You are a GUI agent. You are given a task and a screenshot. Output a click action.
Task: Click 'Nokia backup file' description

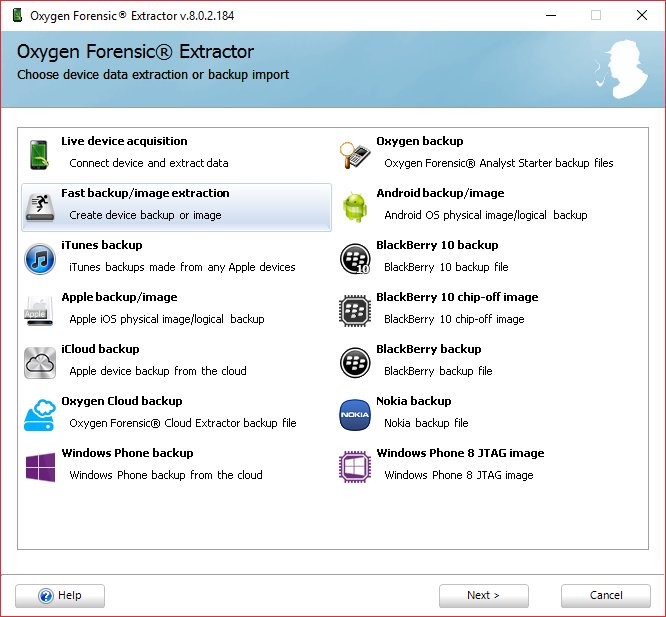426,423
